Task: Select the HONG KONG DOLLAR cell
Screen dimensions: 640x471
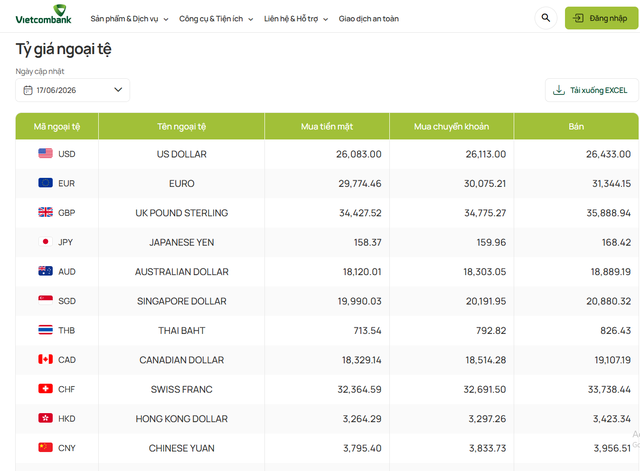Action: point(182,418)
